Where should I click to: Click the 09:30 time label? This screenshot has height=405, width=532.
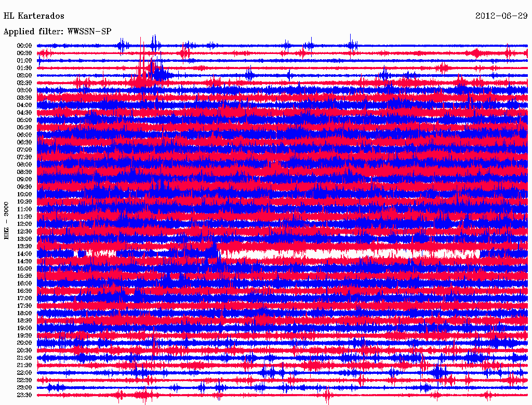click(24, 187)
